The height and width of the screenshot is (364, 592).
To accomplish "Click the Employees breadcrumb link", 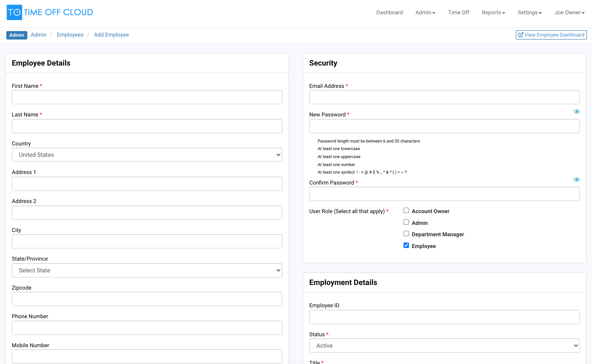I will pyautogui.click(x=70, y=35).
